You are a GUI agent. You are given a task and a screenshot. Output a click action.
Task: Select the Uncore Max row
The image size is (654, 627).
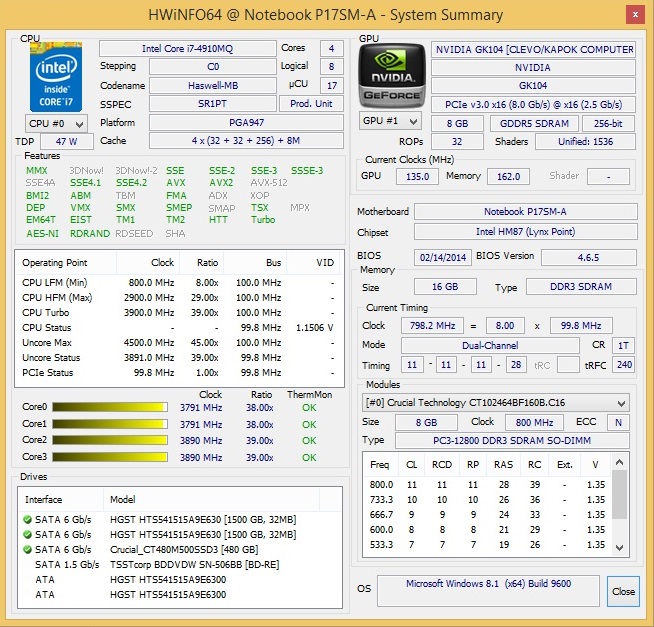(x=179, y=342)
